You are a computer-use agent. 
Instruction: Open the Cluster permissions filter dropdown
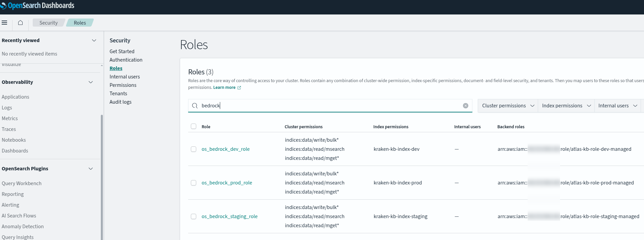coord(508,106)
